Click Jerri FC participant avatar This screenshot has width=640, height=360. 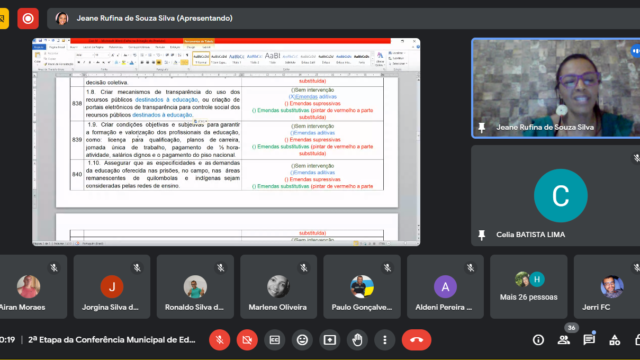[612, 287]
